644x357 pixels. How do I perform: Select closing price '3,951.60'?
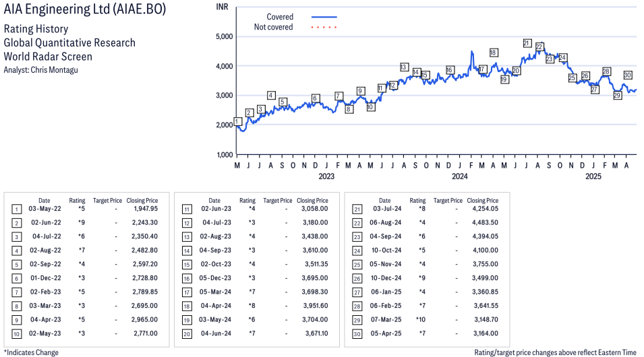tap(316, 306)
